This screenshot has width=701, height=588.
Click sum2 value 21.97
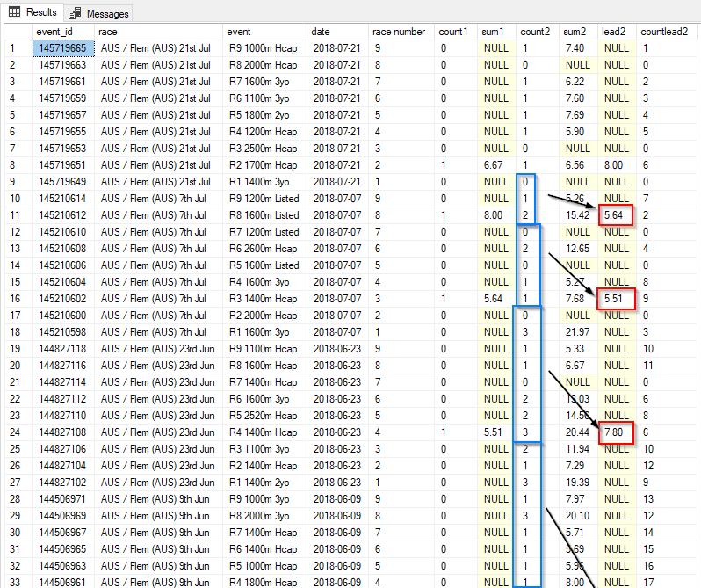pyautogui.click(x=578, y=331)
